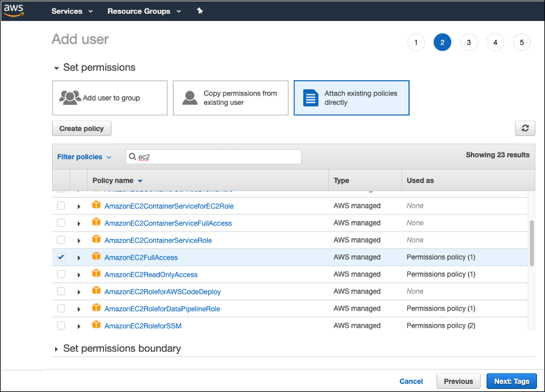Viewport: 545px width, 392px height.
Task: Open the Filter policies dropdown
Action: 84,157
